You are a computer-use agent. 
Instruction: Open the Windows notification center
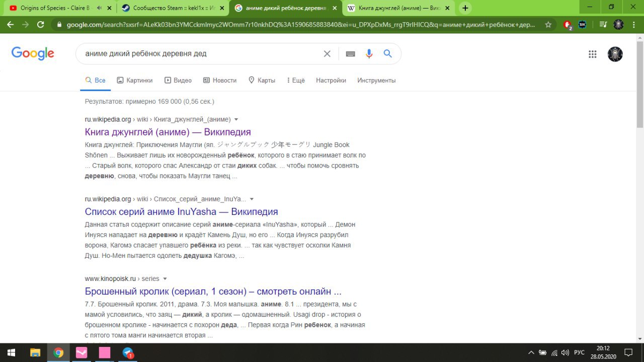tap(628, 352)
